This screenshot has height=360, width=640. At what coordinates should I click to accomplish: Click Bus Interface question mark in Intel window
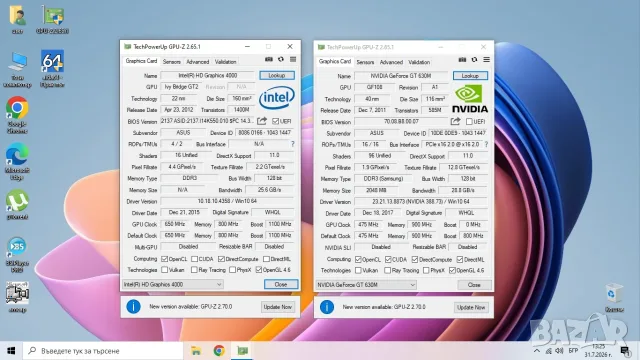click(293, 144)
